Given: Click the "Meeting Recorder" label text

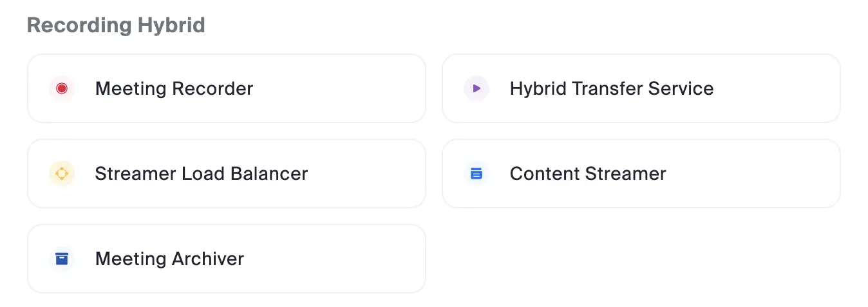Looking at the screenshot, I should [174, 88].
